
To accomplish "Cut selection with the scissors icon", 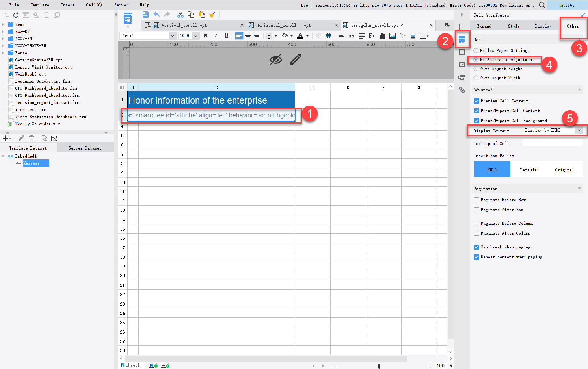I will pos(180,15).
